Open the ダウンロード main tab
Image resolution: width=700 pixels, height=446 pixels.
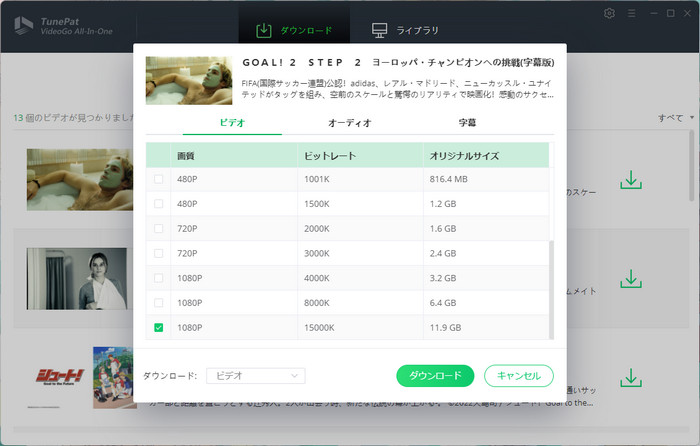pyautogui.click(x=294, y=30)
